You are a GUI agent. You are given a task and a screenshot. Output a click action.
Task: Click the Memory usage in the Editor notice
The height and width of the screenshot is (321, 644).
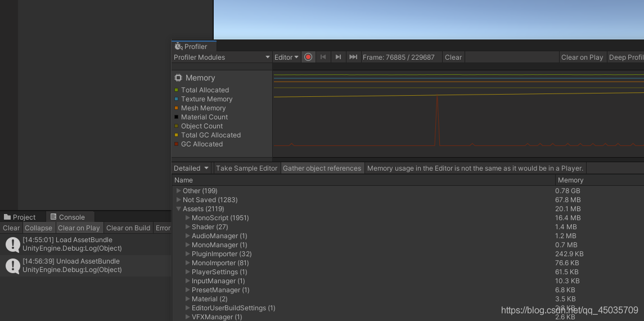(x=475, y=168)
